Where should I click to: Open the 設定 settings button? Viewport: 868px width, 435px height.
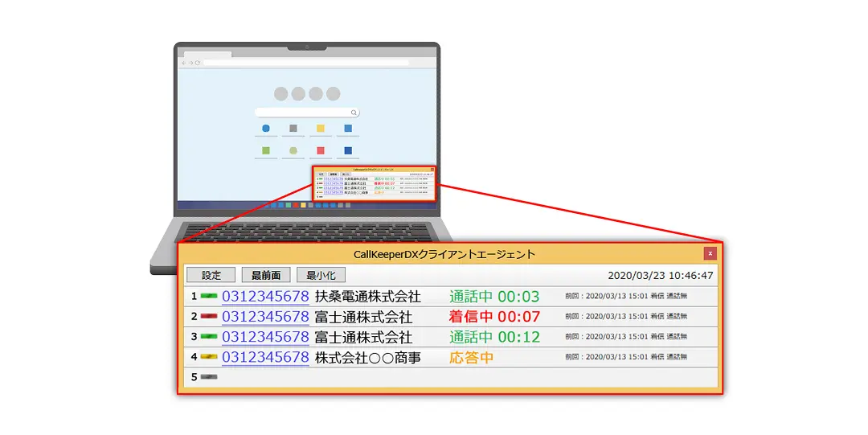click(211, 275)
